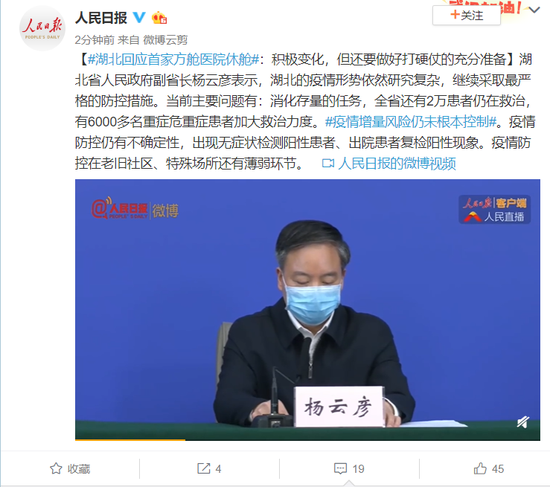Click the 收藏 favorites label
The height and width of the screenshot is (487, 550).
[79, 469]
